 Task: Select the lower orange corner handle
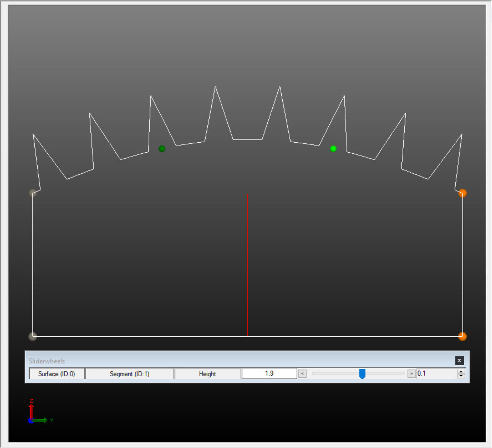point(462,336)
